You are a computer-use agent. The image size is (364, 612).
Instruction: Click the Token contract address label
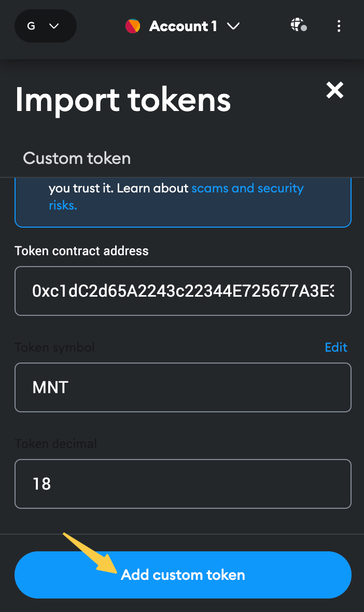(x=81, y=251)
